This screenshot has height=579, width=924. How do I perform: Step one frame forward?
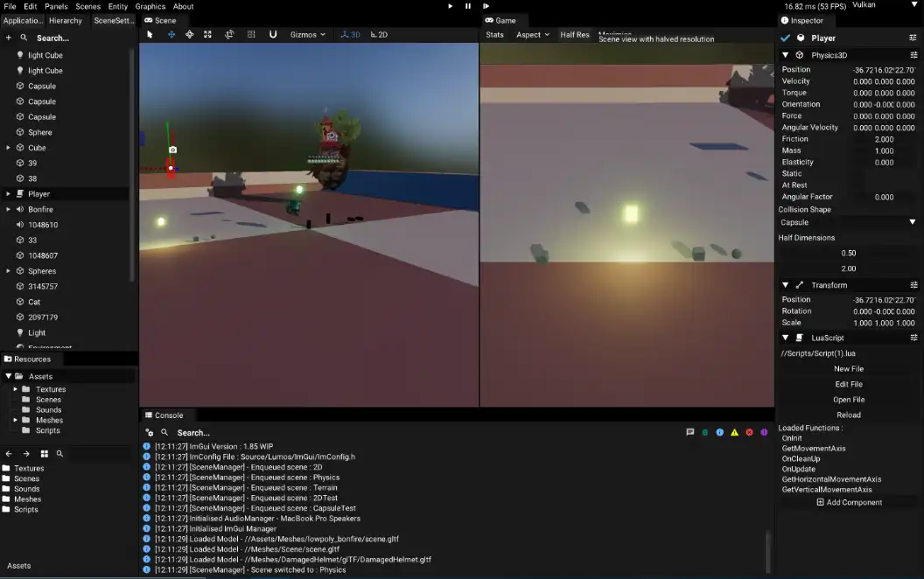(486, 6)
